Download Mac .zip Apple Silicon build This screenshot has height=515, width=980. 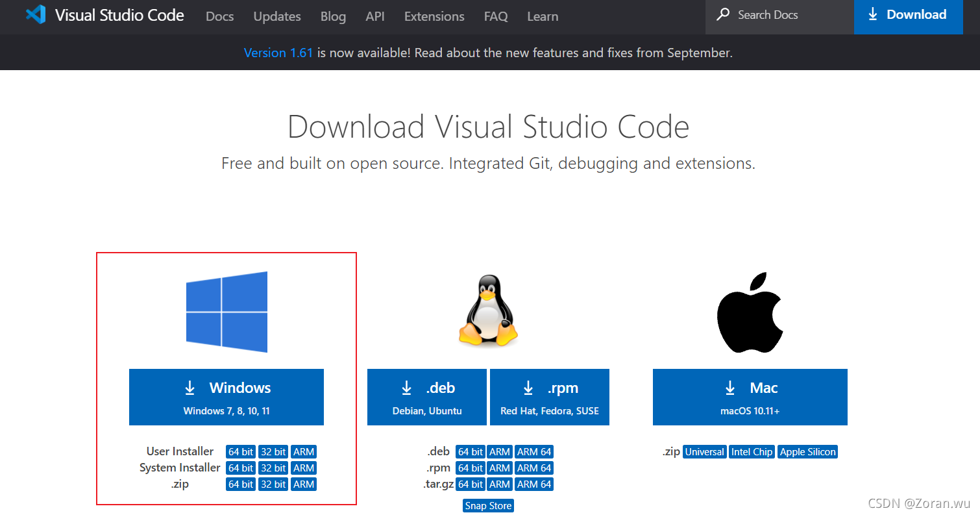coord(808,452)
